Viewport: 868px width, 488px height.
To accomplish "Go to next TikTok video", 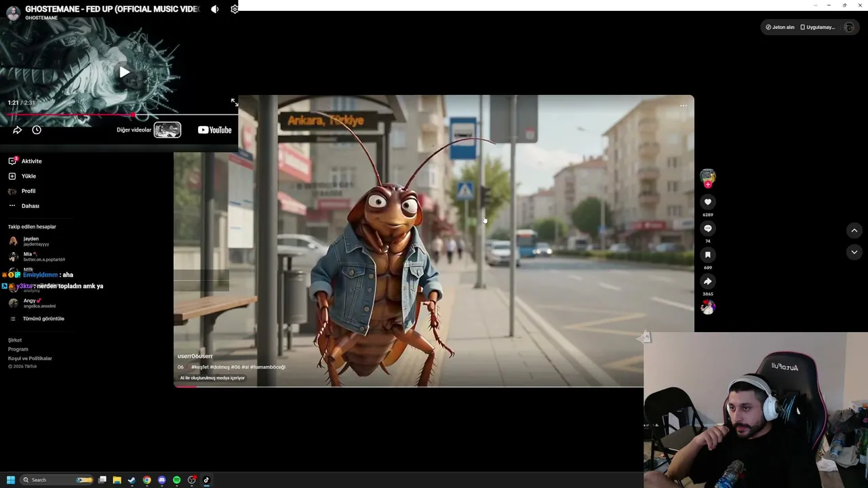I will click(854, 252).
